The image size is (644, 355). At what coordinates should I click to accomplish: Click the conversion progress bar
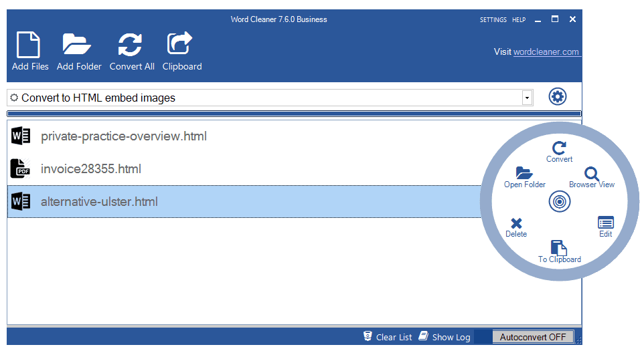point(294,114)
